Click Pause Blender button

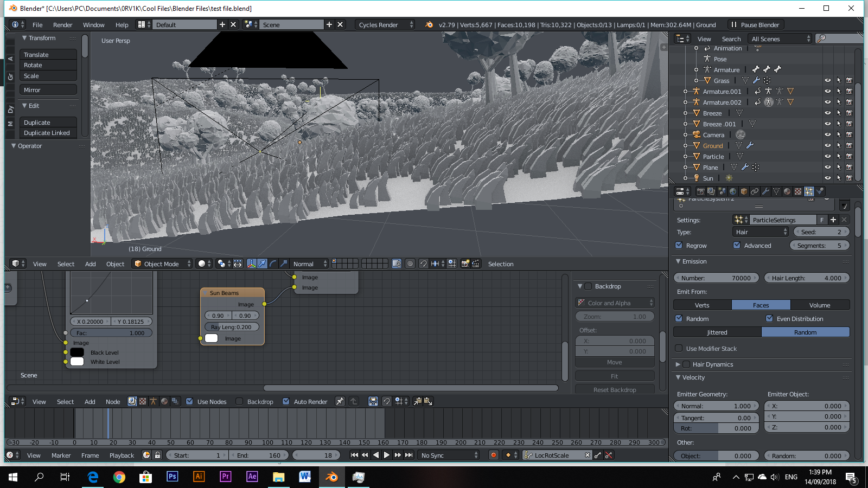[x=755, y=24]
